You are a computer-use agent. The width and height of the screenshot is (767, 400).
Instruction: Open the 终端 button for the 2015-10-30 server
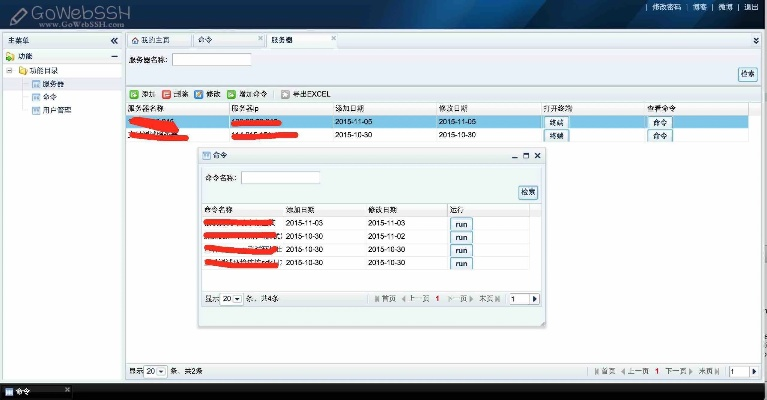pyautogui.click(x=556, y=135)
